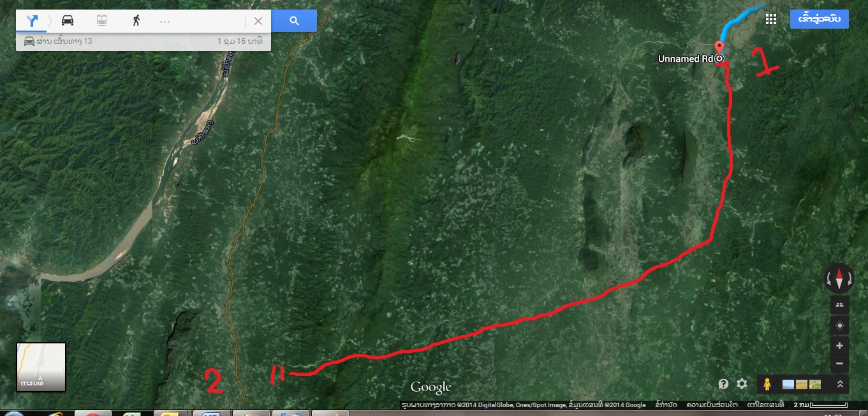Open the settings gear menu

(x=742, y=384)
